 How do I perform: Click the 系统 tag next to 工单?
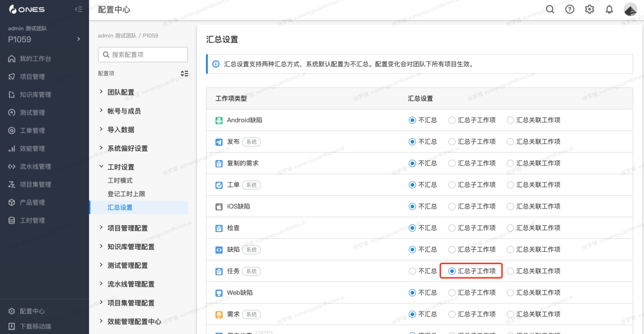pos(252,185)
